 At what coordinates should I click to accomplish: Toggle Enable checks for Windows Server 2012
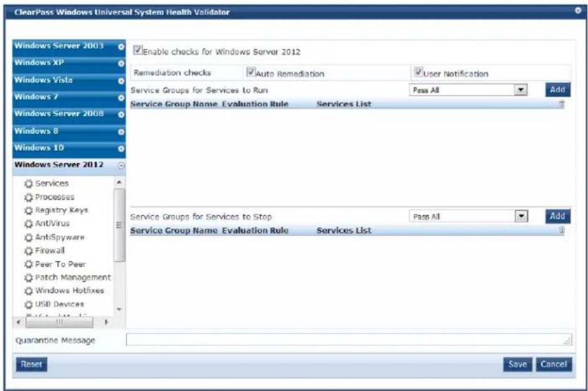coord(137,50)
